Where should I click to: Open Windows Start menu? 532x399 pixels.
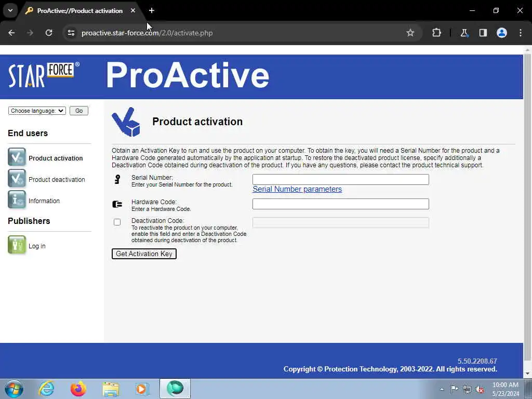pyautogui.click(x=14, y=389)
